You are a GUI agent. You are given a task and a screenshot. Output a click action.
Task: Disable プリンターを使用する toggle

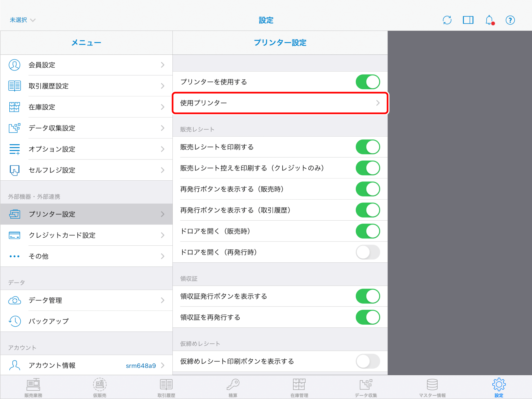point(368,82)
